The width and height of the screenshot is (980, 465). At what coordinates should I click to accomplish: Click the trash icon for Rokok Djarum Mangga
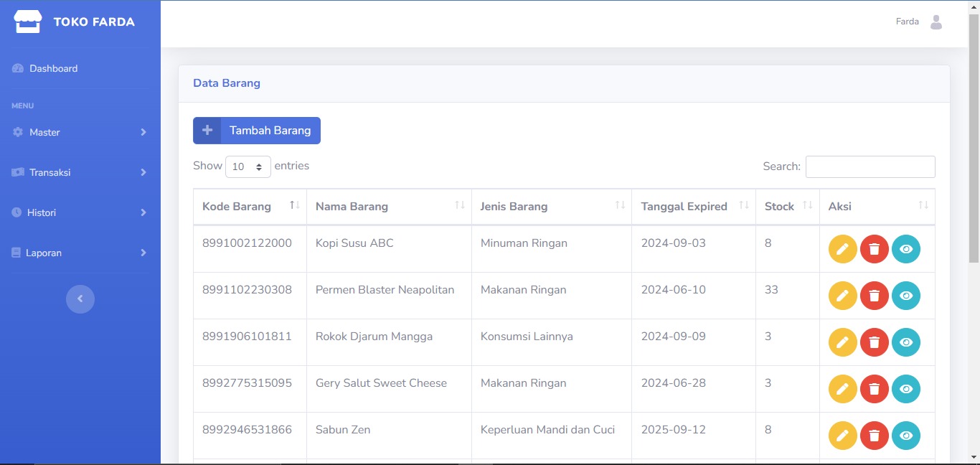[874, 342]
